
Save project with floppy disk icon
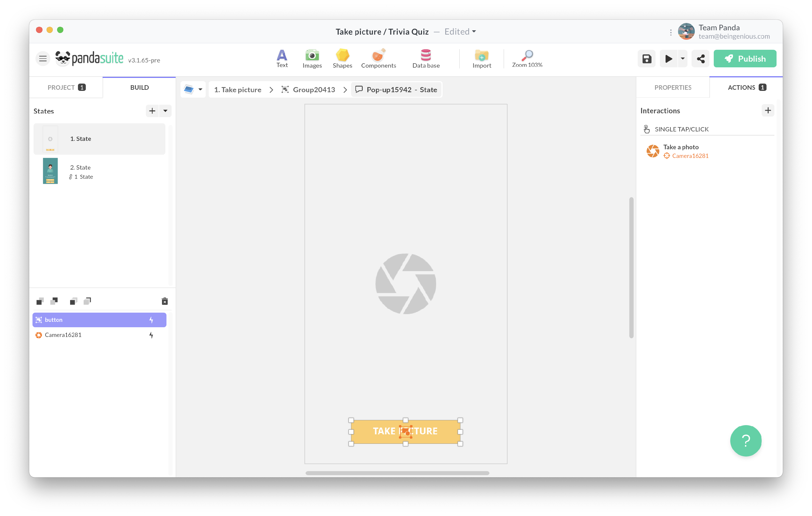click(646, 59)
